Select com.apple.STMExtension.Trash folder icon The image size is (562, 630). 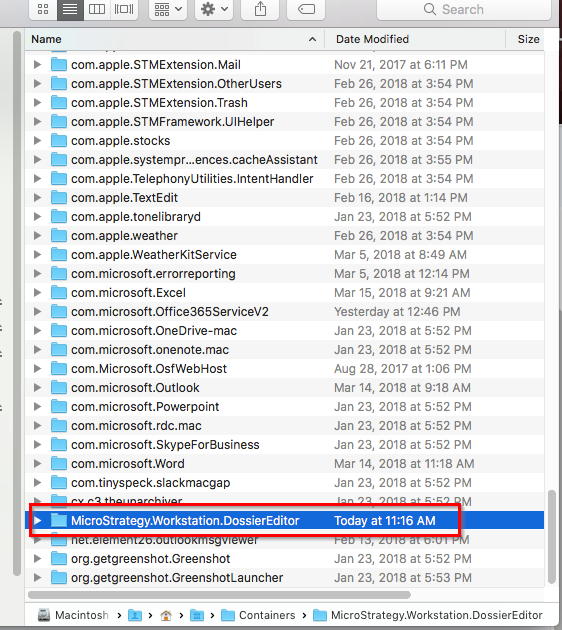(x=59, y=102)
